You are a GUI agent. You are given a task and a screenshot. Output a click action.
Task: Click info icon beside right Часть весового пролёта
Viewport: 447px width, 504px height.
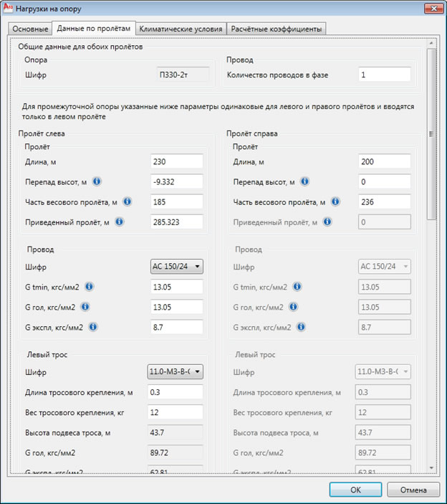(x=335, y=202)
